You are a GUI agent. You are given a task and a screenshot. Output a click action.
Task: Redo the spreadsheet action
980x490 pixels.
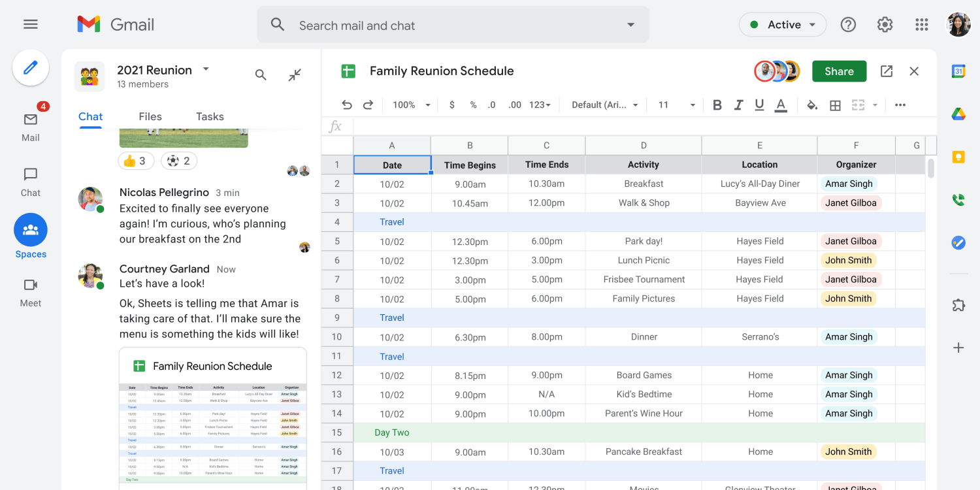pyautogui.click(x=368, y=105)
